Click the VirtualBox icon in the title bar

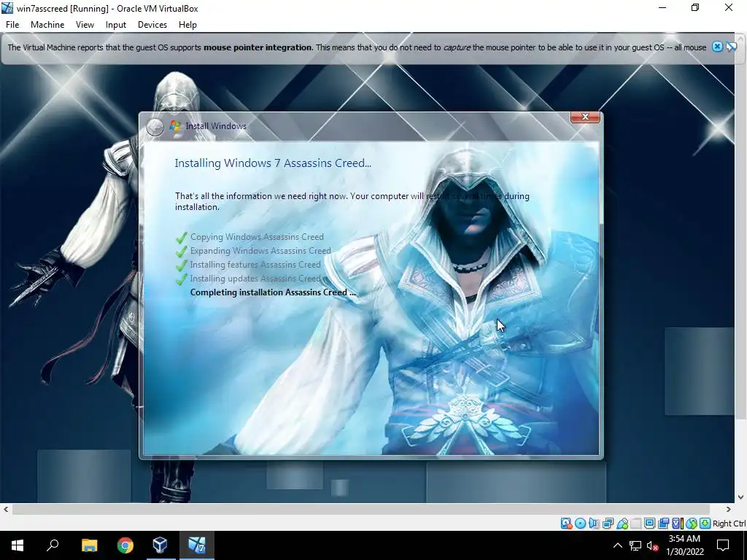[x=7, y=8]
